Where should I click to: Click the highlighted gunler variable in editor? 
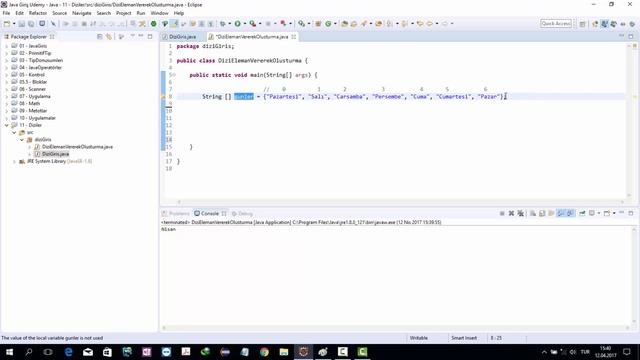[244, 96]
